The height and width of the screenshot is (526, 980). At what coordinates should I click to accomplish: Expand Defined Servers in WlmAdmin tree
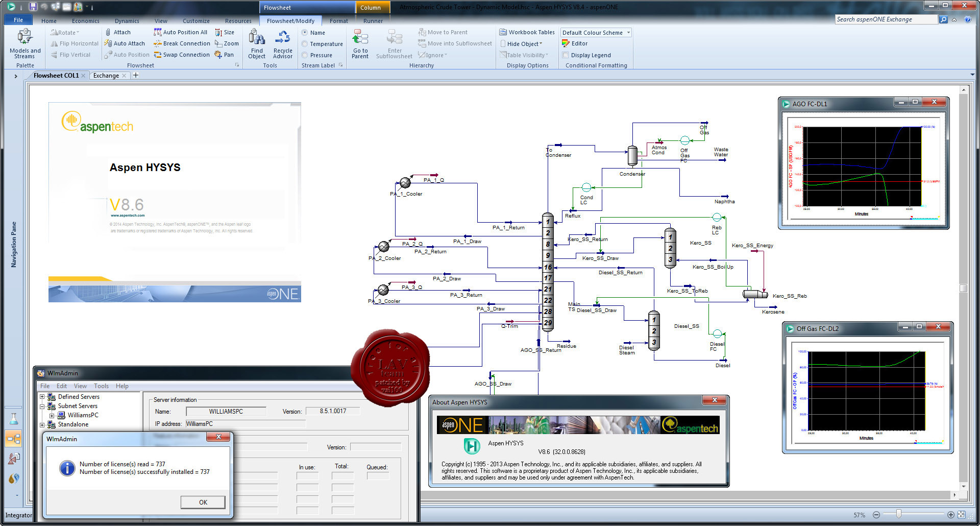tap(42, 397)
